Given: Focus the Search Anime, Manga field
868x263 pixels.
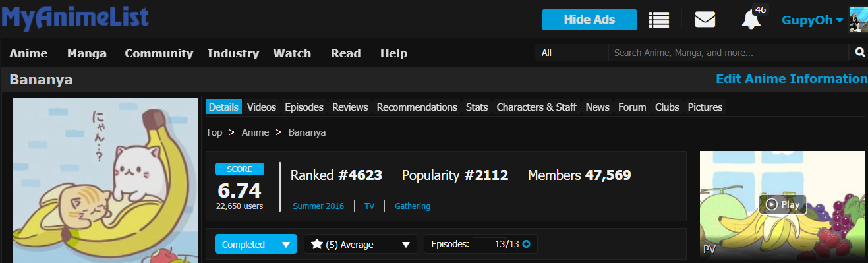Looking at the screenshot, I should point(728,53).
